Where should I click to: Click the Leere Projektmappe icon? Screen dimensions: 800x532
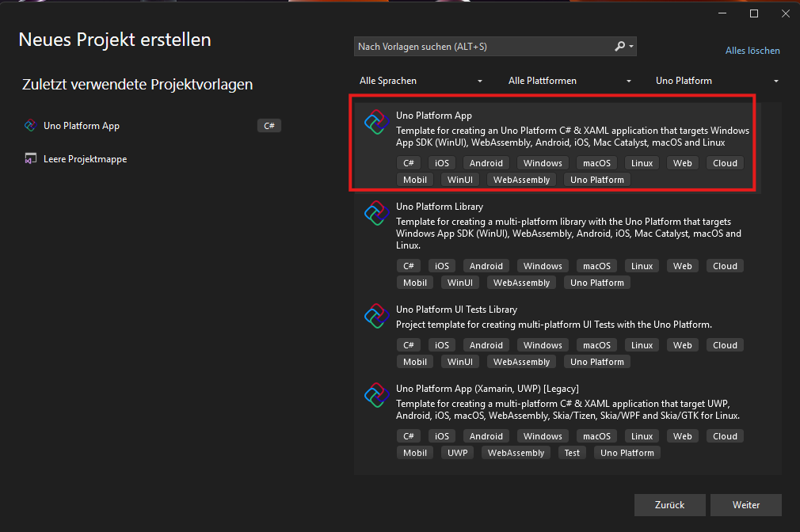tap(31, 159)
